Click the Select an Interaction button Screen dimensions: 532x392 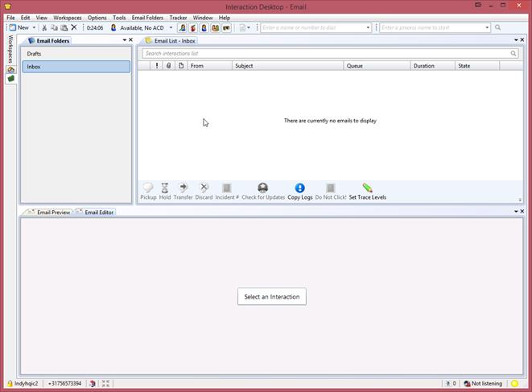coord(271,296)
